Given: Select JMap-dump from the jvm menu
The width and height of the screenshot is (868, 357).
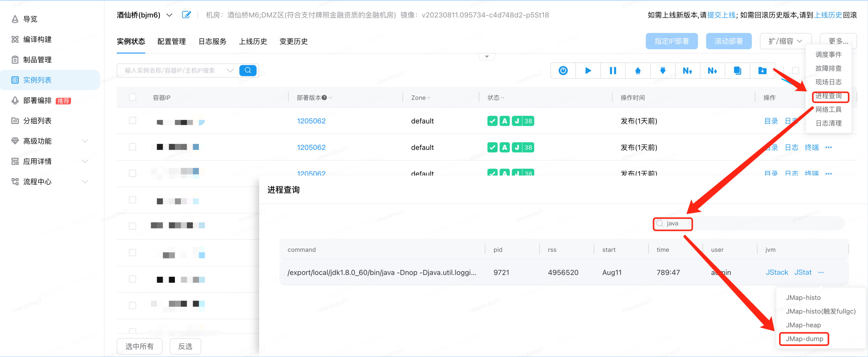Looking at the screenshot, I should (804, 339).
